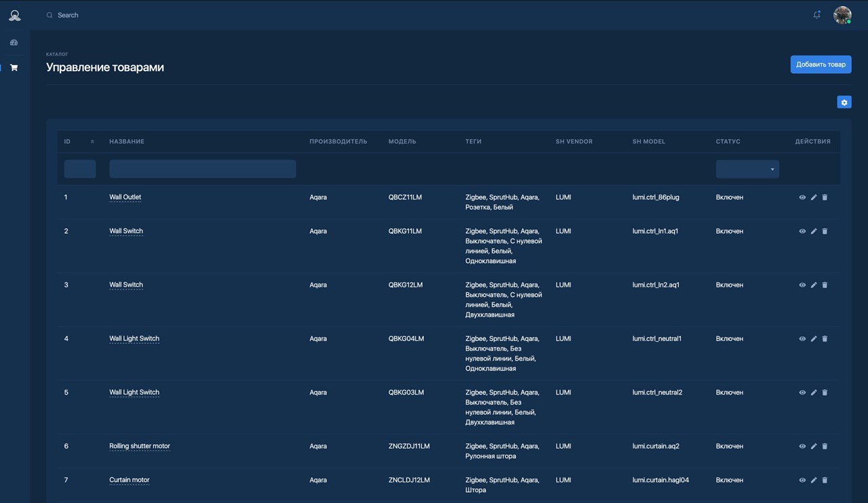
Task: Open the shopping cart catalog icon in sidebar
Action: 14,68
